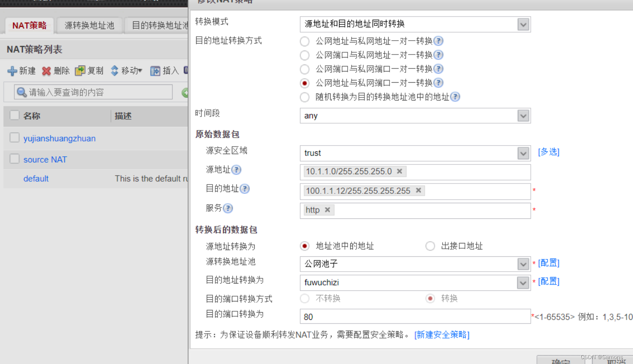Select 公网地址与私网端口一对一转换 radio button
633x364 pixels.
(x=305, y=83)
